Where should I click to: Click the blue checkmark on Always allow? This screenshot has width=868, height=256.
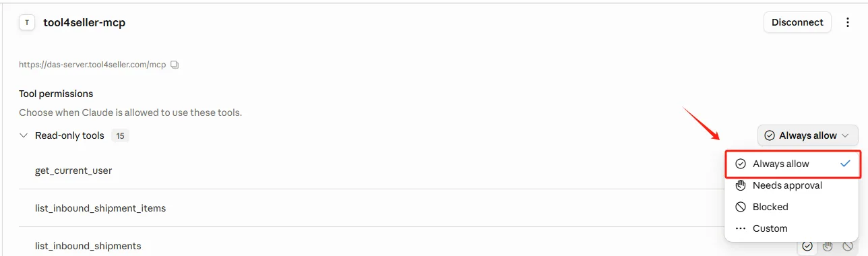(845, 164)
